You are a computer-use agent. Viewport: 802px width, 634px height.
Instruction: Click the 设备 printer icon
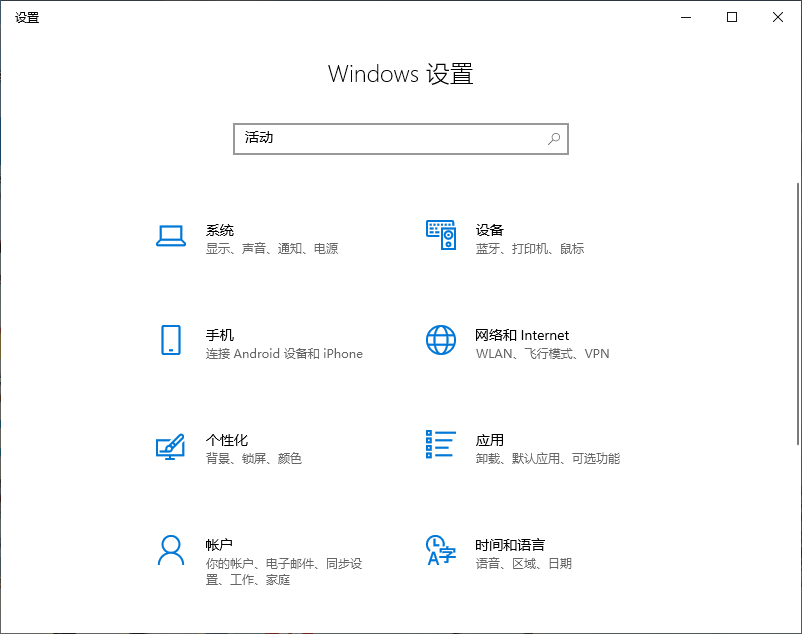tap(440, 233)
